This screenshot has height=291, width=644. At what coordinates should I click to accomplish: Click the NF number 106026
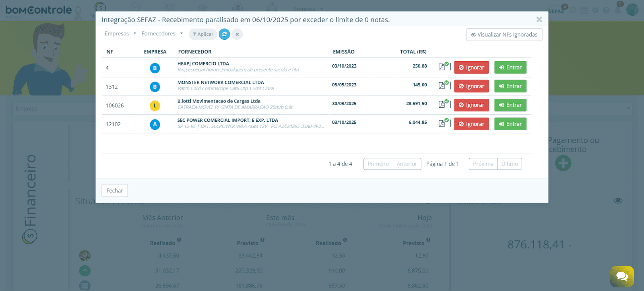click(x=115, y=106)
